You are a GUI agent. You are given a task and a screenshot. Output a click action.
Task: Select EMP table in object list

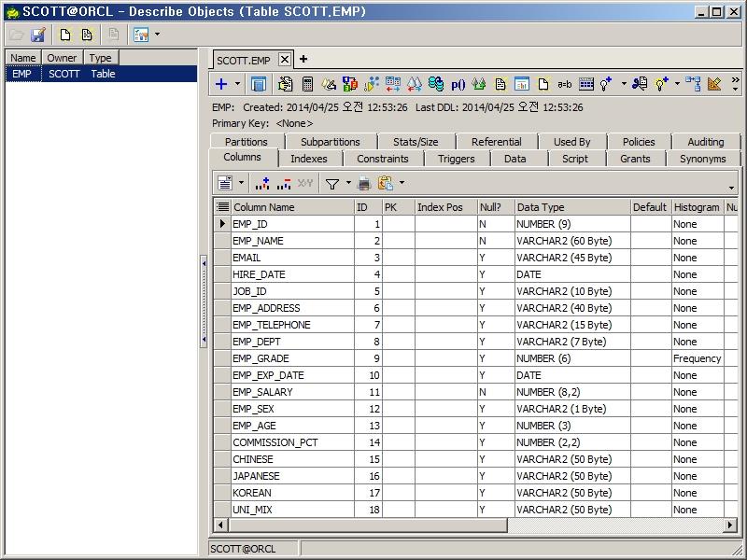click(x=22, y=74)
